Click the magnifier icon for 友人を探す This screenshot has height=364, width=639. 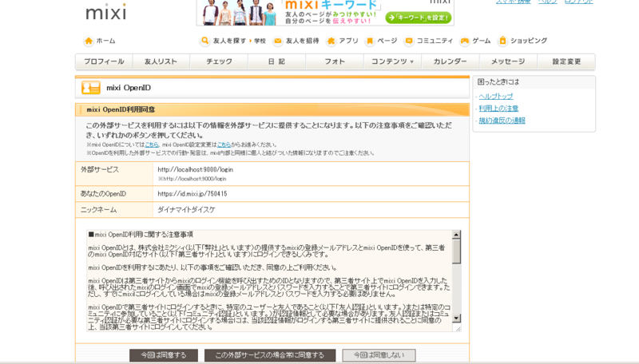tap(205, 41)
